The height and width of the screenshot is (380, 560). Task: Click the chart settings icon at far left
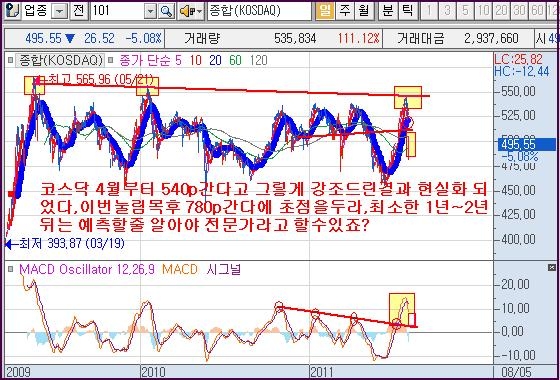tap(13, 11)
